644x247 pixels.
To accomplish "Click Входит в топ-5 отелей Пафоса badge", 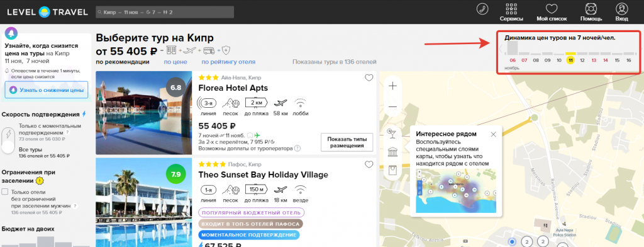I will tap(250, 224).
